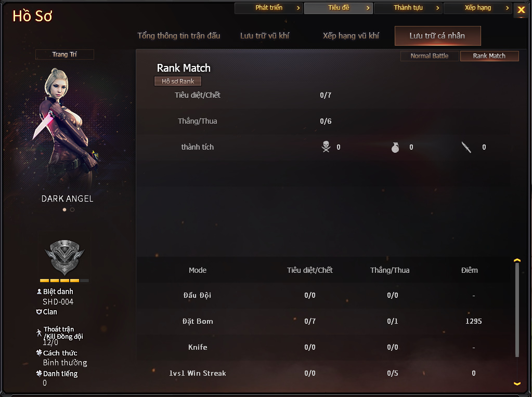Switch to Normal Battle view
532x397 pixels.
tap(430, 56)
